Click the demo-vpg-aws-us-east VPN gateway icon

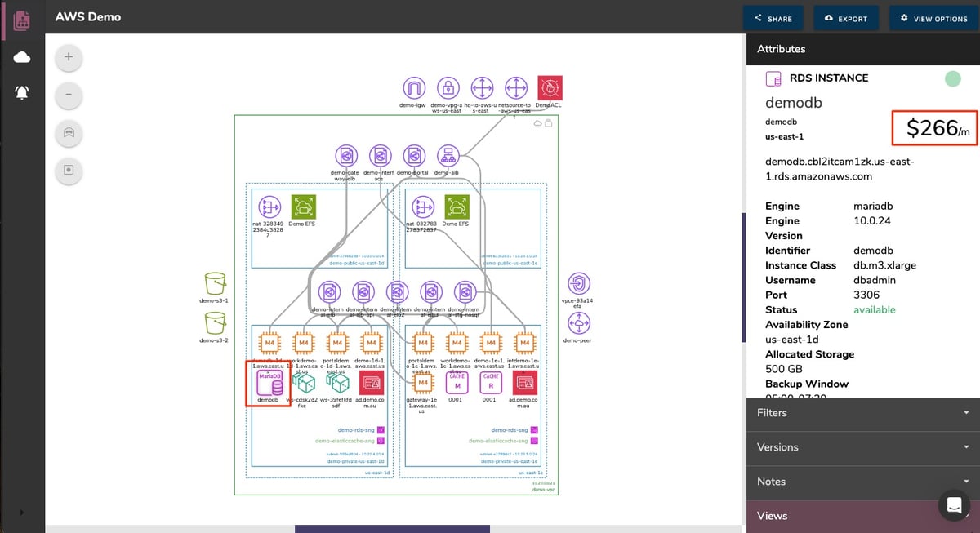point(448,87)
